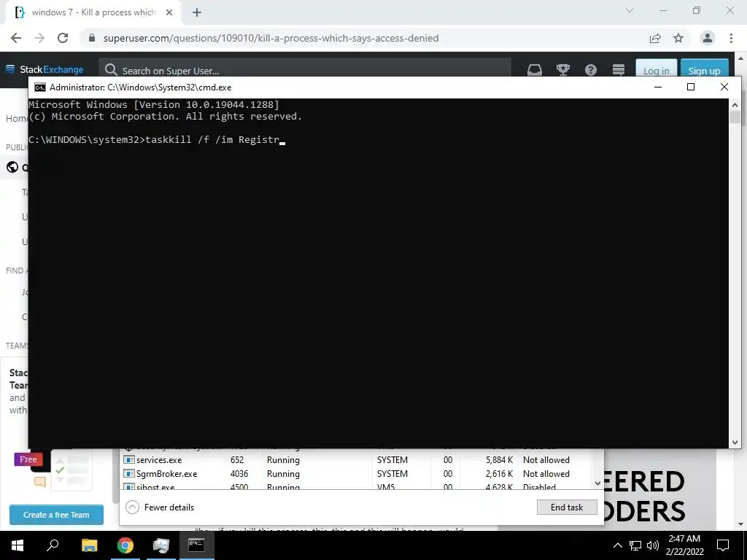This screenshot has width=747, height=560.
Task: Open a new Chrome tab
Action: pos(197,12)
